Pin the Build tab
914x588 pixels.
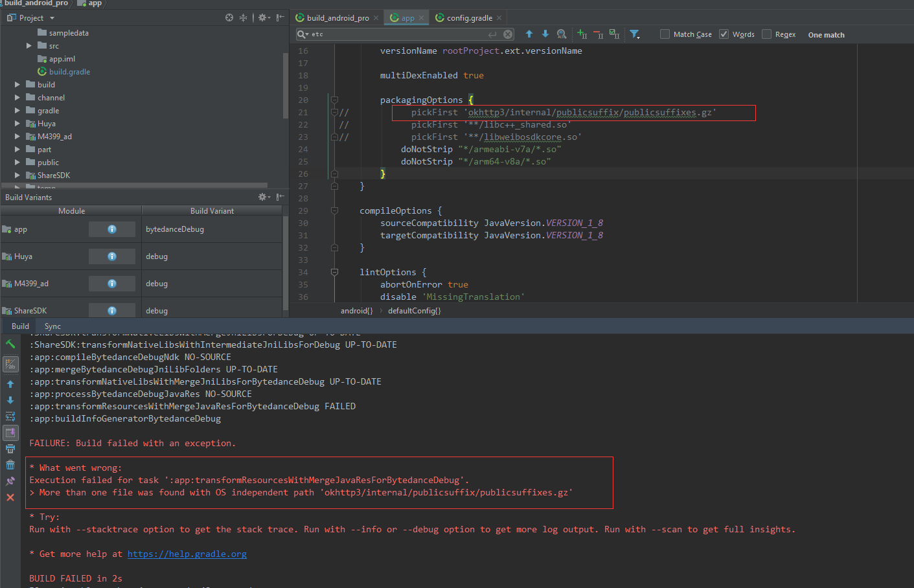10,481
